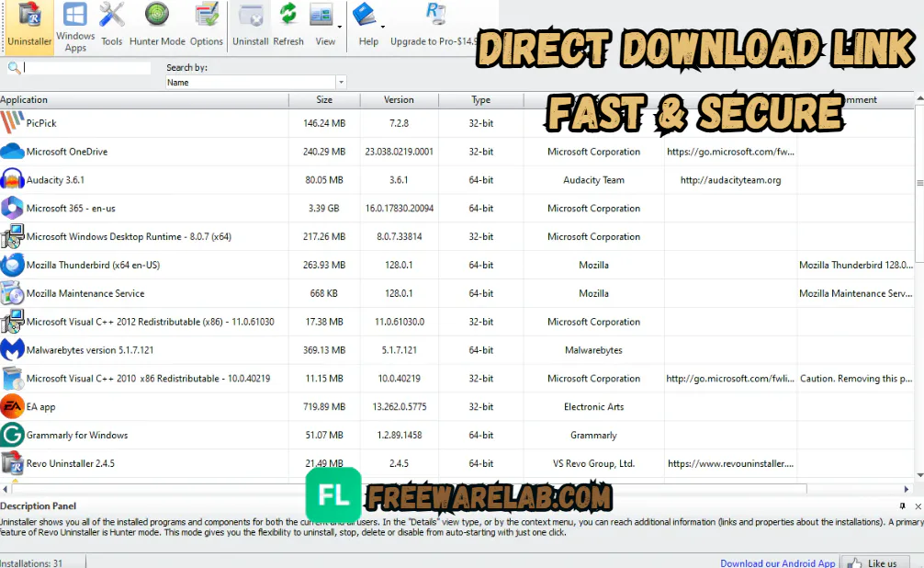
Task: Activate Hunter Mode
Action: pyautogui.click(x=156, y=25)
